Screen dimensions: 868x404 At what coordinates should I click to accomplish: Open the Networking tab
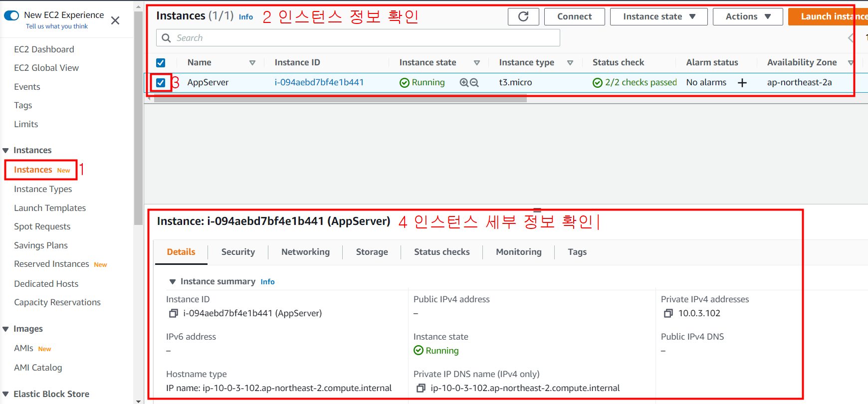(305, 252)
